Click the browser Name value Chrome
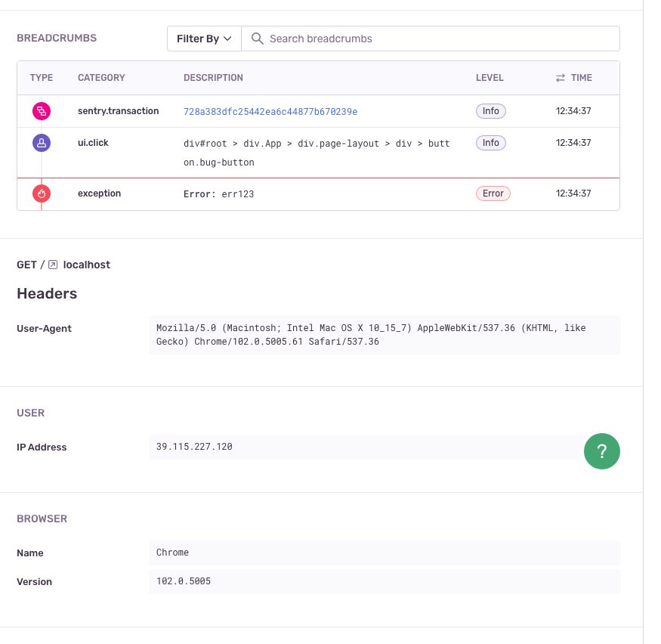Viewport: 661px width, 644px height. (x=172, y=553)
